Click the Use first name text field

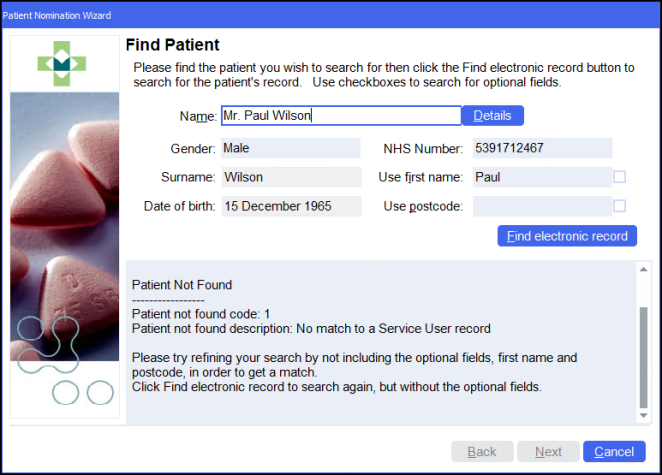click(541, 177)
